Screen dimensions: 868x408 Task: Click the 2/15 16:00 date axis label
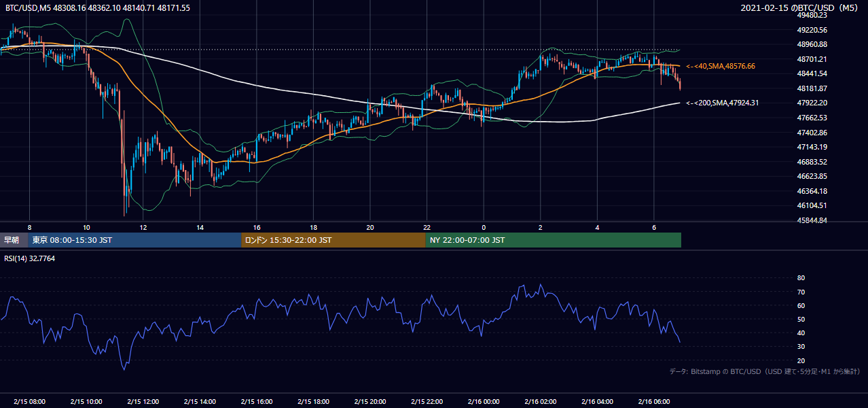coord(256,402)
